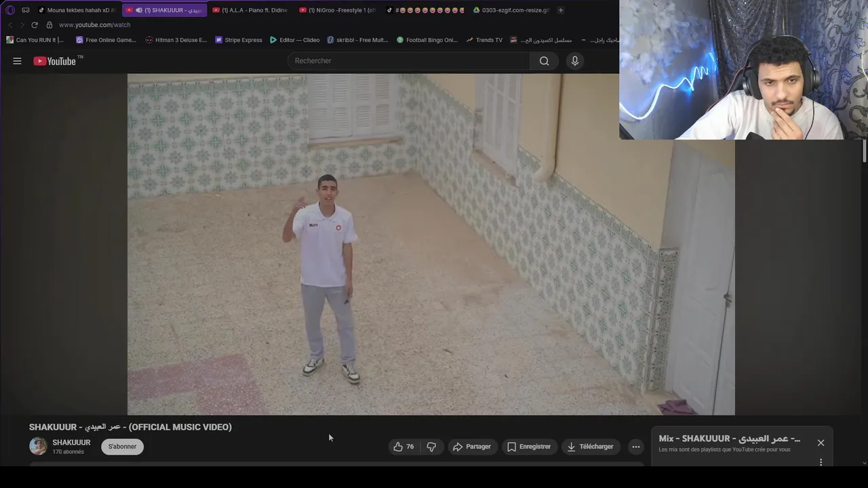Mute tab via speaker icon on SHAKUUUR tab

tap(139, 10)
